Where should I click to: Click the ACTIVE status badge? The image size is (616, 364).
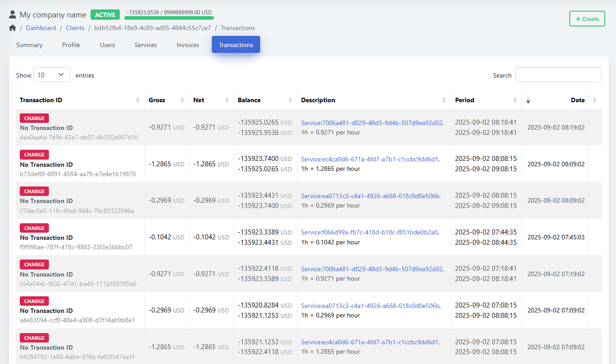click(105, 15)
